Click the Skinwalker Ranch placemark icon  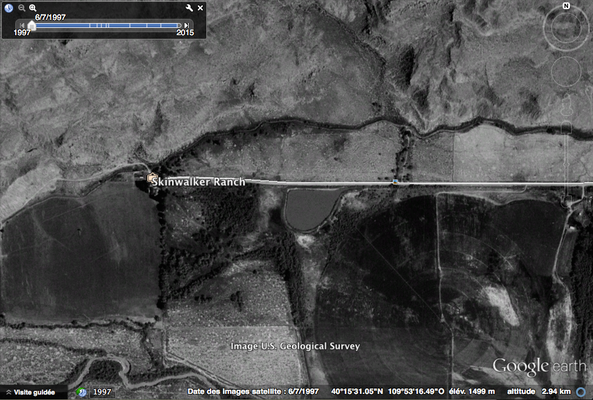point(152,177)
